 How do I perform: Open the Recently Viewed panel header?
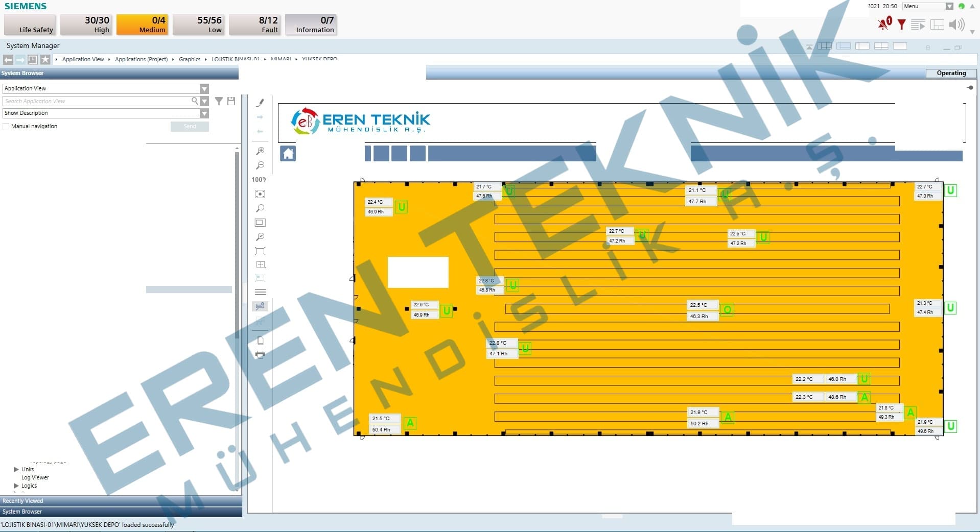[121, 501]
